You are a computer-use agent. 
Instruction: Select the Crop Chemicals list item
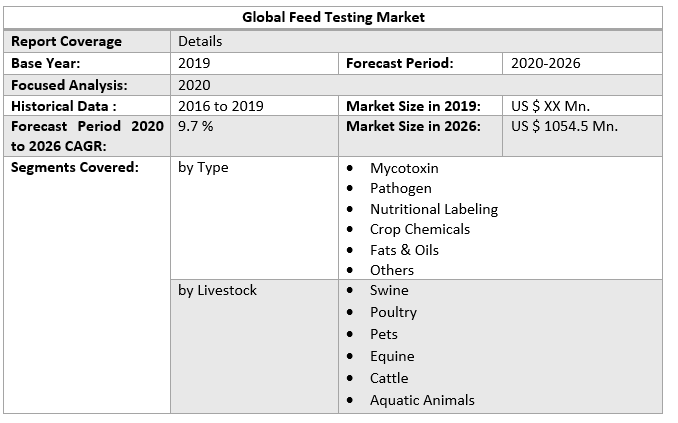tap(419, 229)
